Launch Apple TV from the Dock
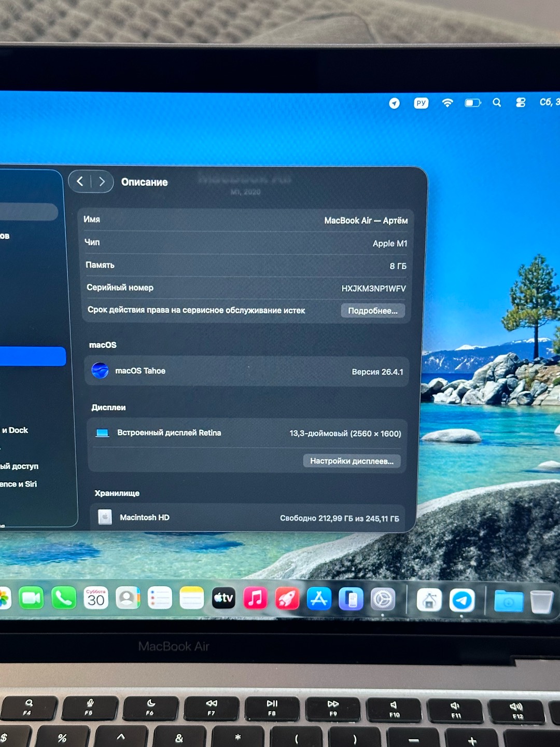Image resolution: width=560 pixels, height=747 pixels. point(224,598)
